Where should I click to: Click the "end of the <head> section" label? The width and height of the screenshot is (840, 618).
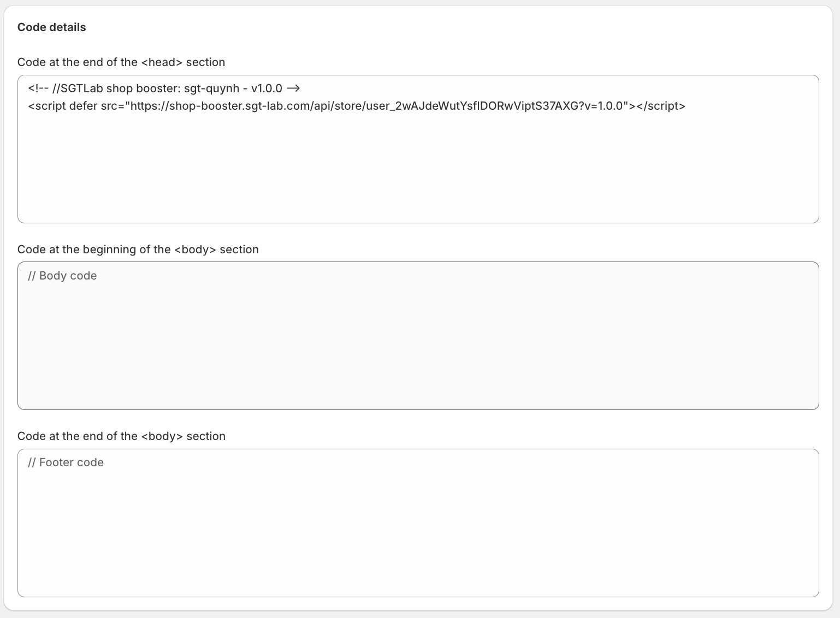click(x=121, y=62)
